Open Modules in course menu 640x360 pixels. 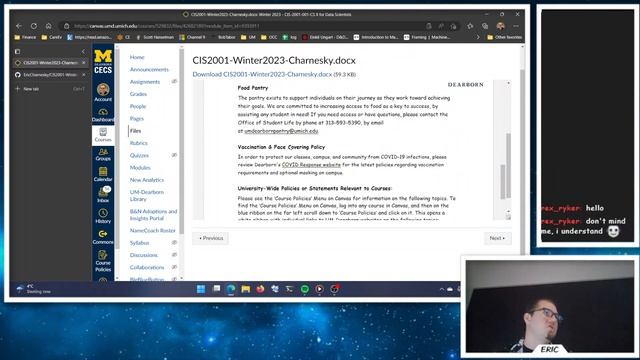point(140,167)
